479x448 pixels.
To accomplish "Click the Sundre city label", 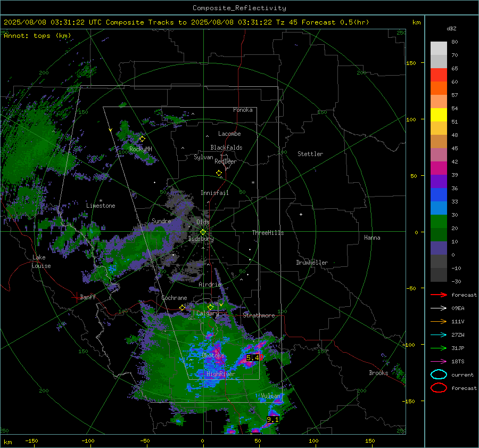I will (x=161, y=221).
